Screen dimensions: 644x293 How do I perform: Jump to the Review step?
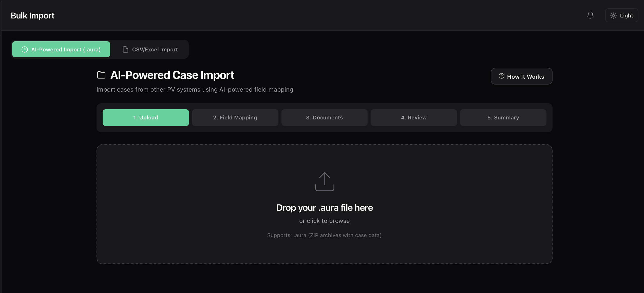point(413,117)
